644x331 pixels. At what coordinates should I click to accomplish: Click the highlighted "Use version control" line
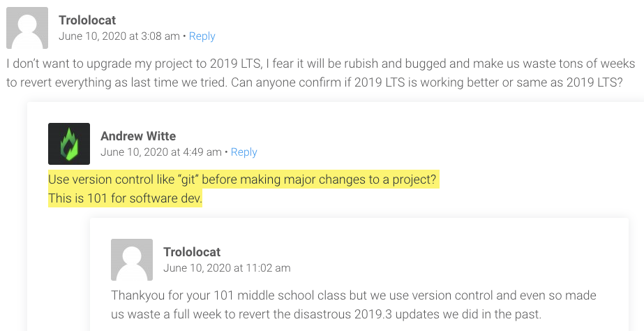click(x=243, y=180)
